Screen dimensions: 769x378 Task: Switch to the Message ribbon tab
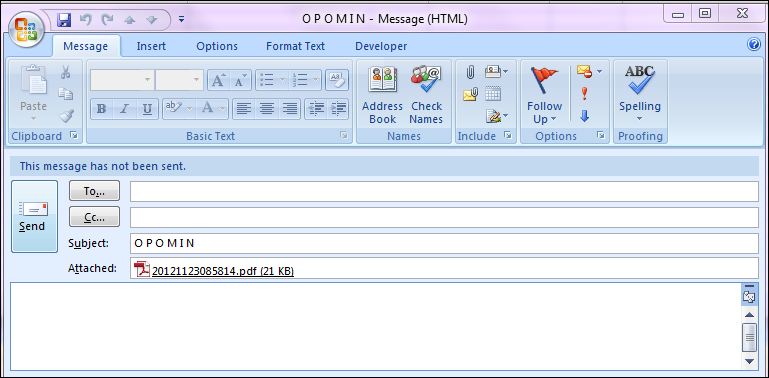(86, 46)
